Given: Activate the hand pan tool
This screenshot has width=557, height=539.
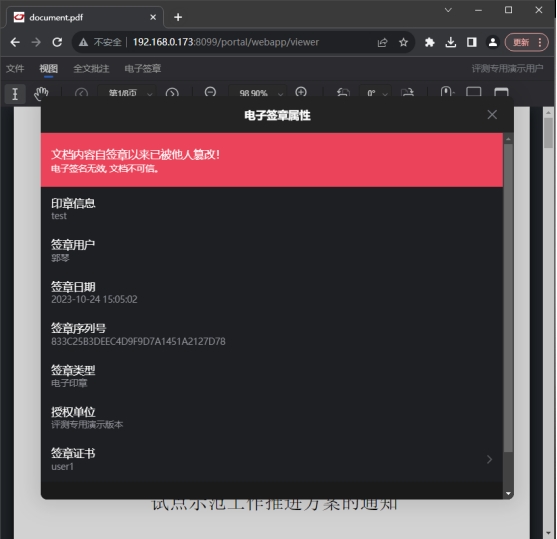Looking at the screenshot, I should [41, 94].
